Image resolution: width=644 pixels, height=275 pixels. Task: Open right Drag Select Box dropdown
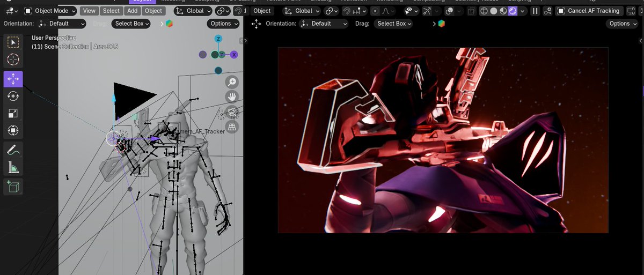(x=393, y=24)
